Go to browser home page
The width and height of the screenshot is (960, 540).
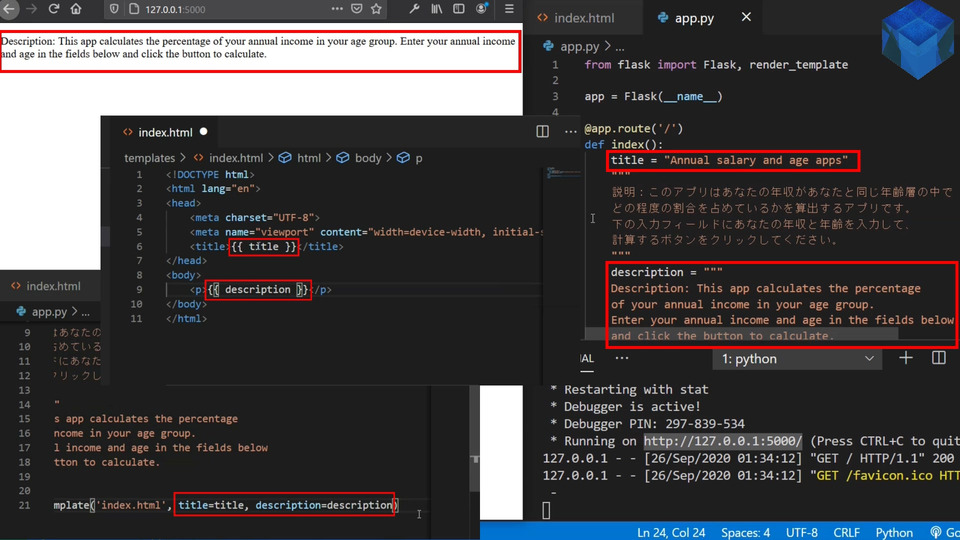pos(77,9)
